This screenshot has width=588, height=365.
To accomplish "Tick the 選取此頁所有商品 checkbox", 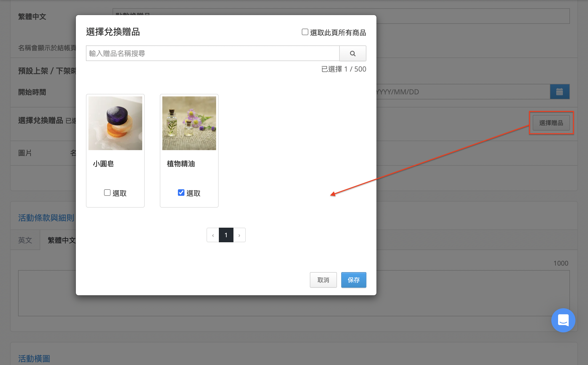I will click(x=305, y=32).
